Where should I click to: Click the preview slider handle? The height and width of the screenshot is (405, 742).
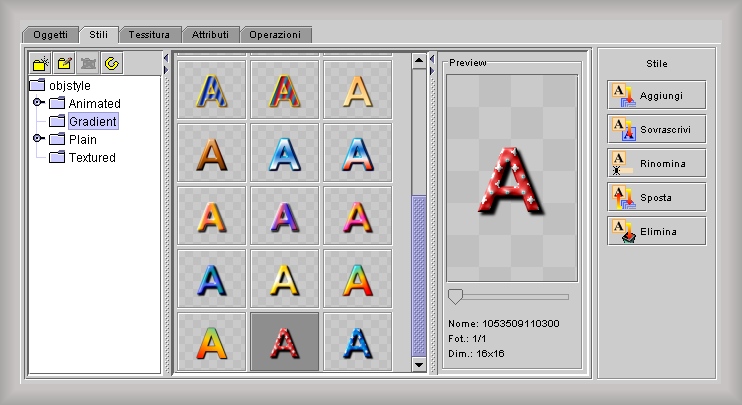point(455,296)
